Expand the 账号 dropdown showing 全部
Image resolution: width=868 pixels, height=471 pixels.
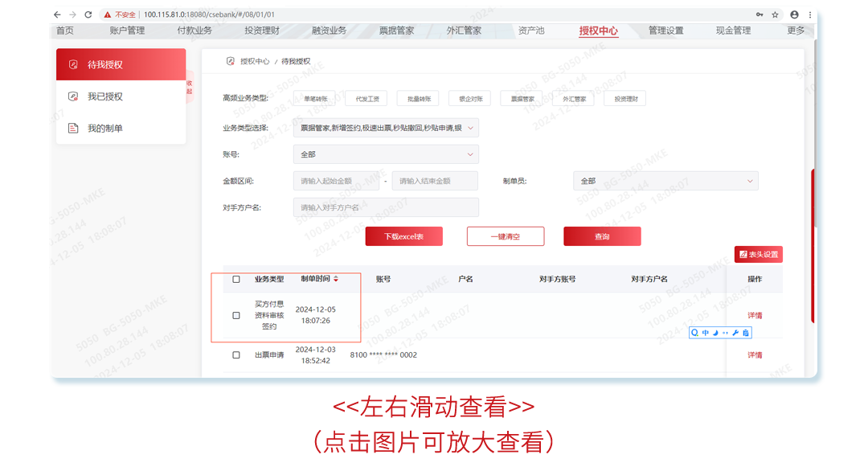click(384, 154)
